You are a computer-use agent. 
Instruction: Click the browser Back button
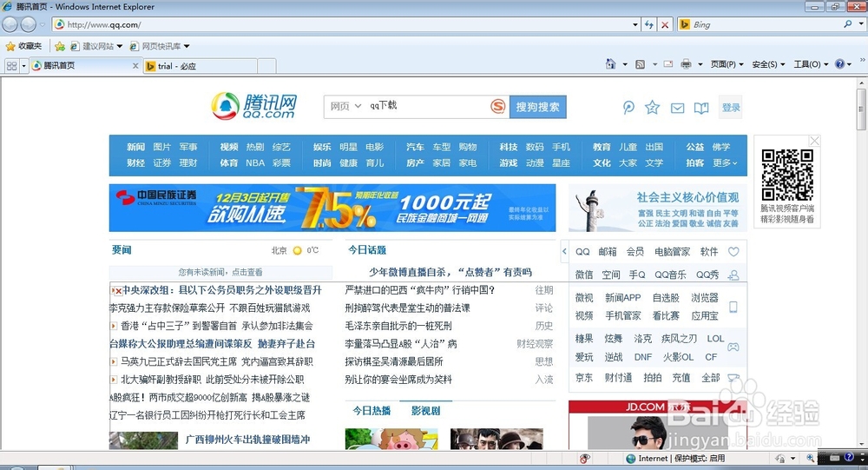[x=10, y=24]
